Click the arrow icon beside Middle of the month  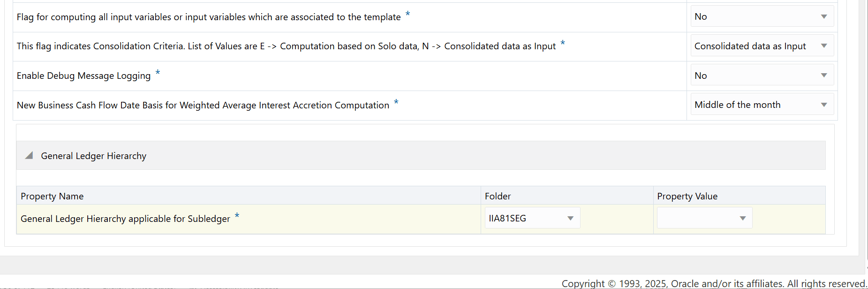[x=824, y=104]
